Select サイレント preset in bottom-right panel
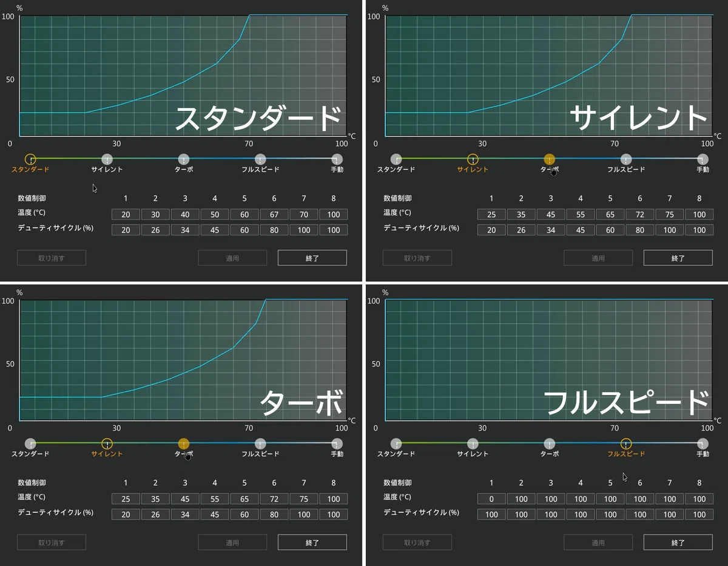728x566 pixels. (473, 443)
